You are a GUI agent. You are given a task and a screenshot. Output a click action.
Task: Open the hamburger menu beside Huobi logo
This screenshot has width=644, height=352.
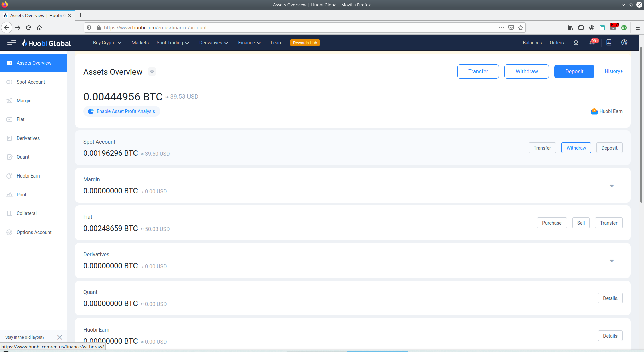point(12,43)
